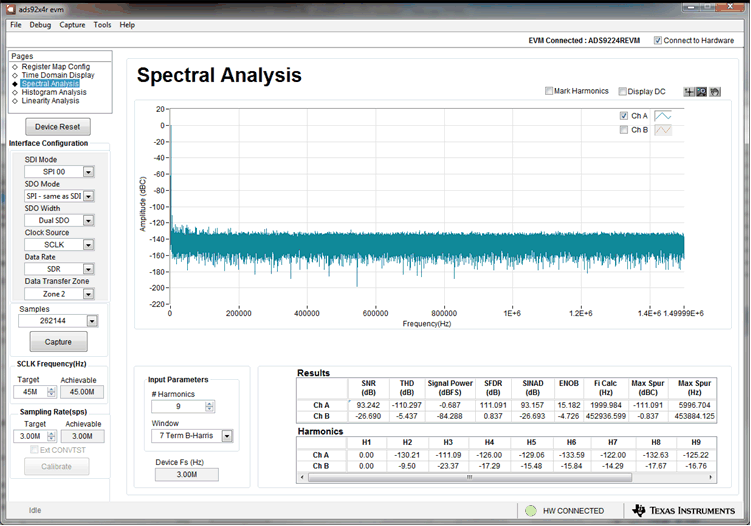Select the graph pan hand tool
The image size is (751, 526).
click(715, 92)
